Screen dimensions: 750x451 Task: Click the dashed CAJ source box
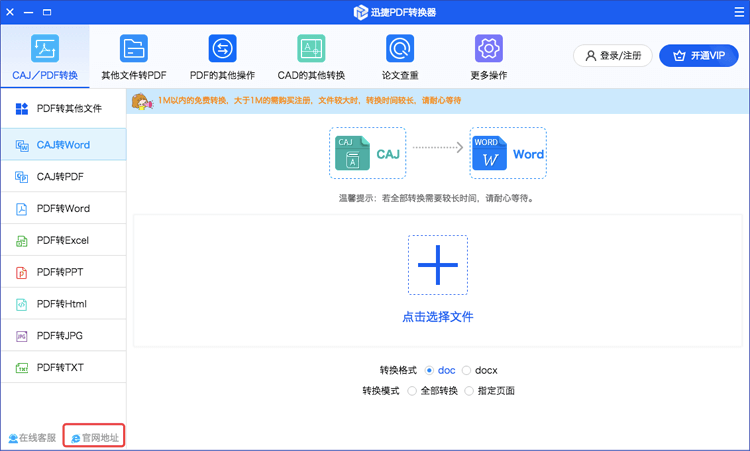click(x=367, y=153)
